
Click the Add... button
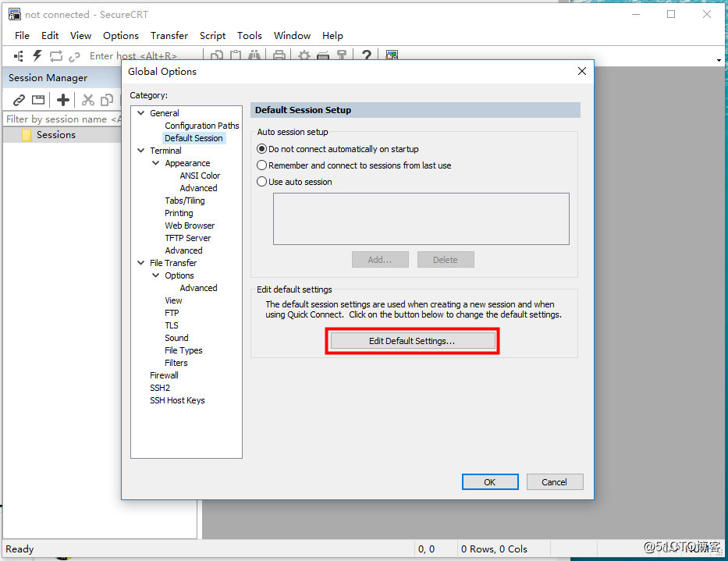pyautogui.click(x=380, y=260)
